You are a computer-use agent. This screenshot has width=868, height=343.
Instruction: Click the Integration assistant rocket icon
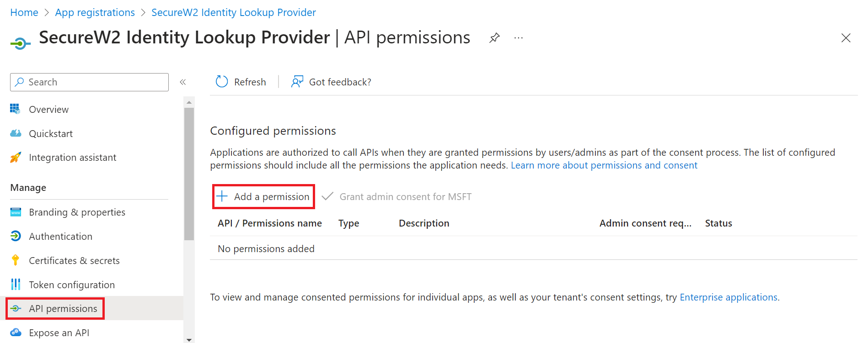coord(16,158)
